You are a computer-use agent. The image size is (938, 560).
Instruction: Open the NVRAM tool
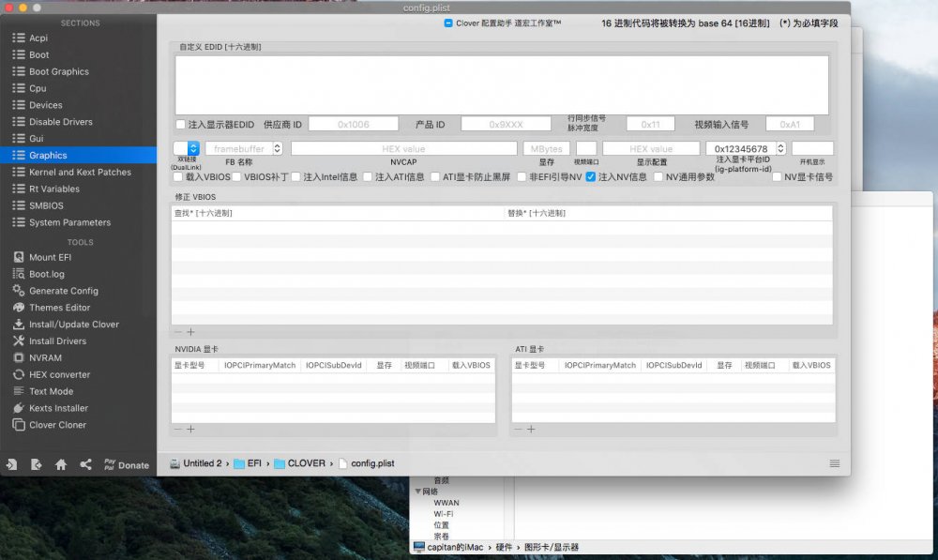coord(45,357)
